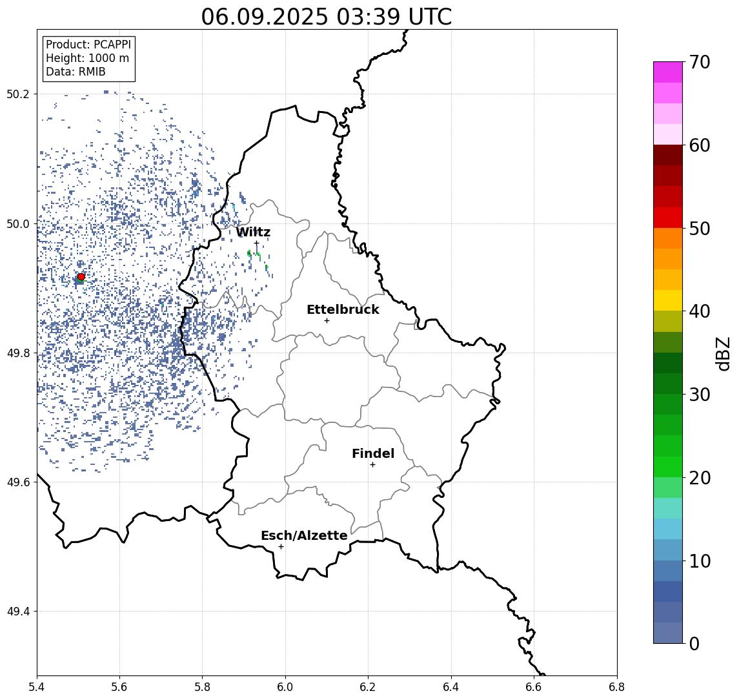Click the colorbar tick label 30
The image size is (739, 700).
click(700, 394)
